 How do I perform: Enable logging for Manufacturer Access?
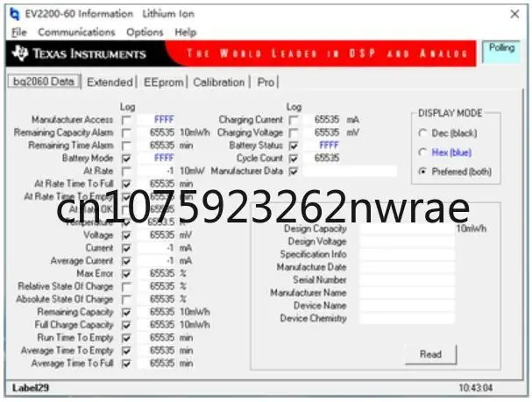126,120
